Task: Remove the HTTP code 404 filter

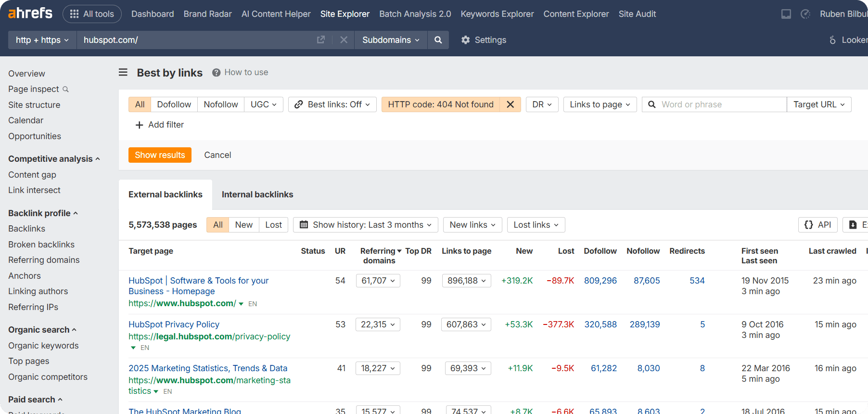Action: pyautogui.click(x=510, y=104)
